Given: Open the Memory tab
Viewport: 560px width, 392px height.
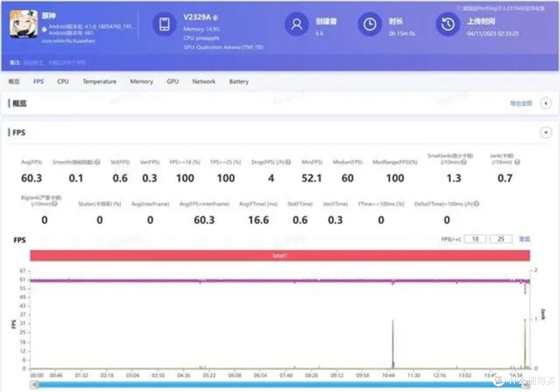Looking at the screenshot, I should pos(142,81).
